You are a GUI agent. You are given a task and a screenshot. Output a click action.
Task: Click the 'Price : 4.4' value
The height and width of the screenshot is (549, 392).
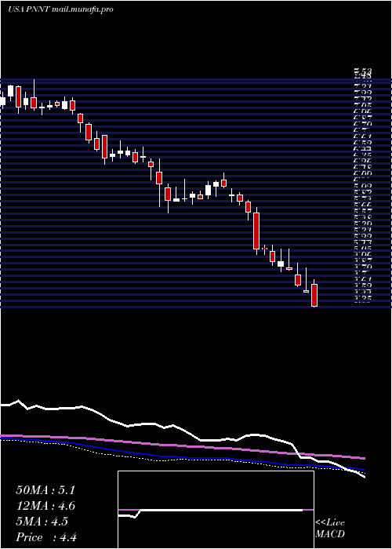point(46,537)
